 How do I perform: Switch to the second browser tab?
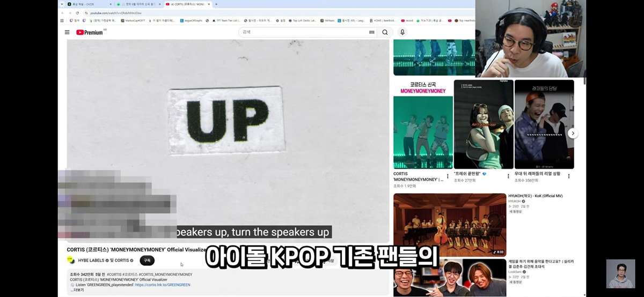click(138, 4)
